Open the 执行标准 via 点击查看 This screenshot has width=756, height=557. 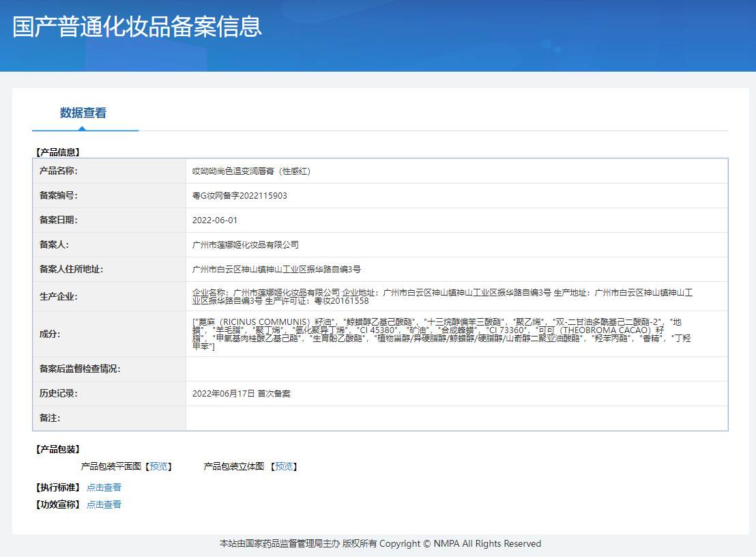pyautogui.click(x=103, y=487)
